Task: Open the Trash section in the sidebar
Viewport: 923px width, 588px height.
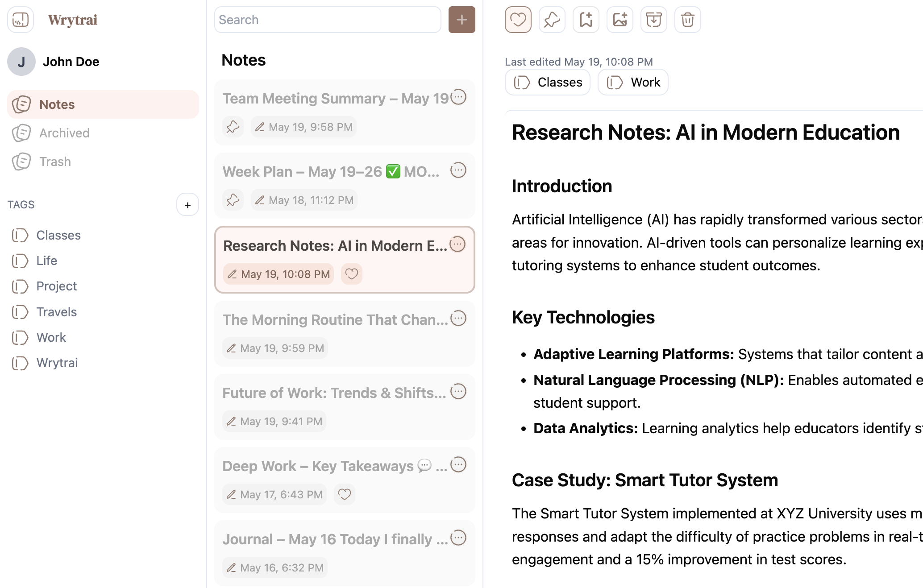Action: 55,161
